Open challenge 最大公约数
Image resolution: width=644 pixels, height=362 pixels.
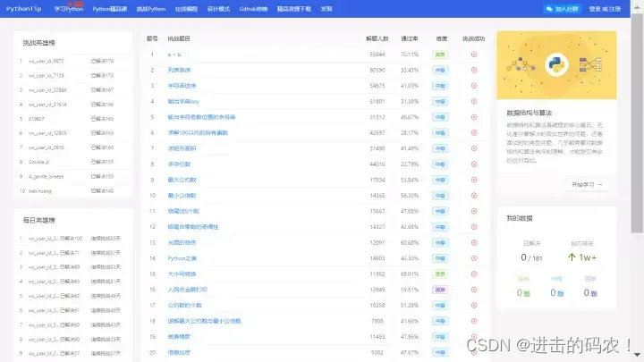coord(182,180)
